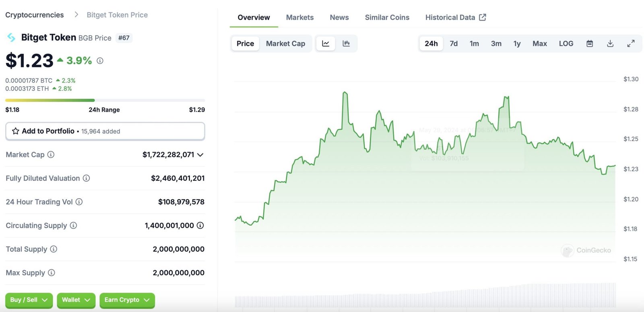The width and height of the screenshot is (644, 312).
Task: Show Total Supply info icon
Action: tap(54, 249)
